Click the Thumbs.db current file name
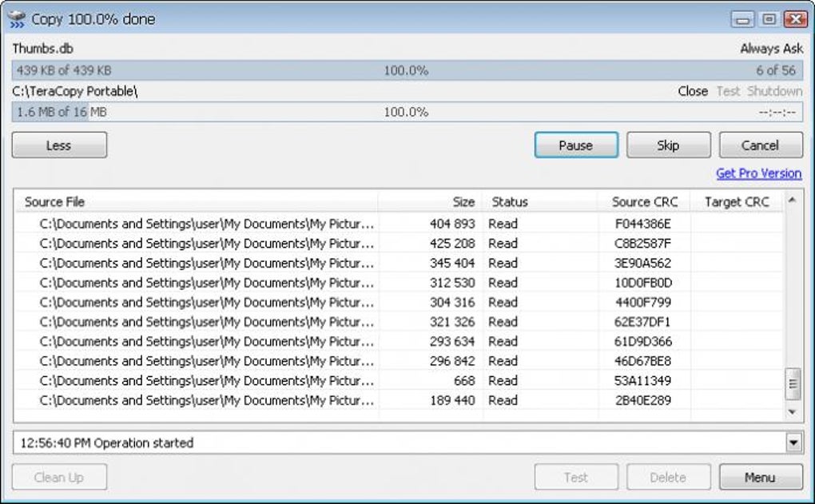Viewport: 815px width, 504px height. [x=42, y=49]
